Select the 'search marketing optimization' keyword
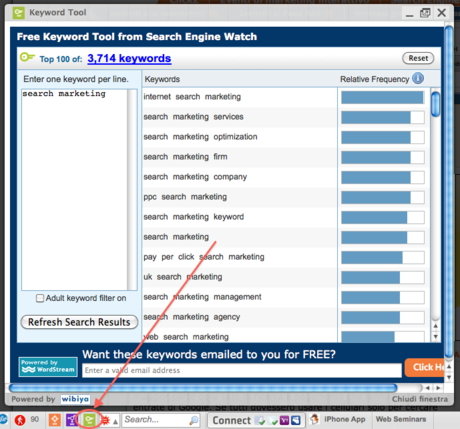 [200, 137]
